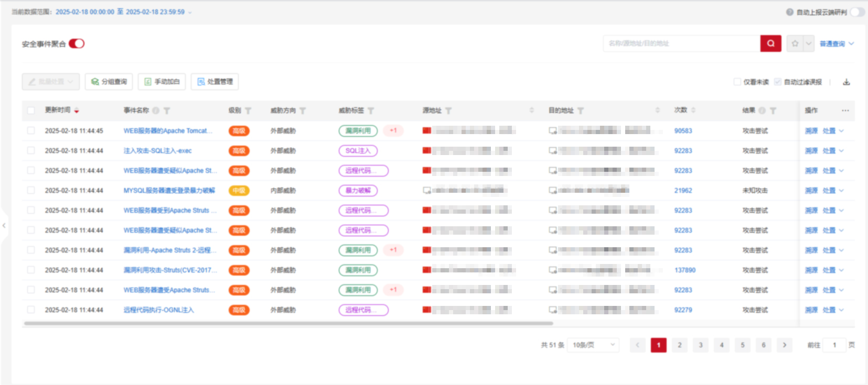Open the 注入攻击-SQL注入-exec event link
868x385 pixels.
157,151
